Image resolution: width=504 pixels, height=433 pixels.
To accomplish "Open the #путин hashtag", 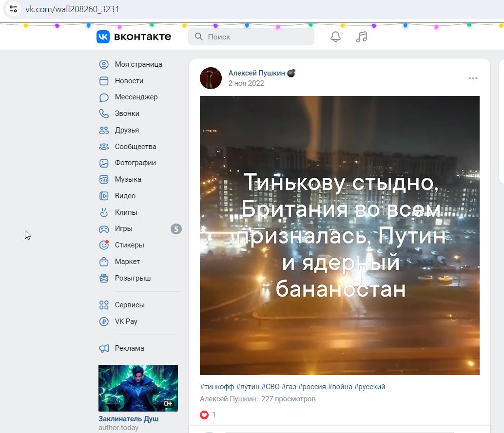I will [x=248, y=387].
